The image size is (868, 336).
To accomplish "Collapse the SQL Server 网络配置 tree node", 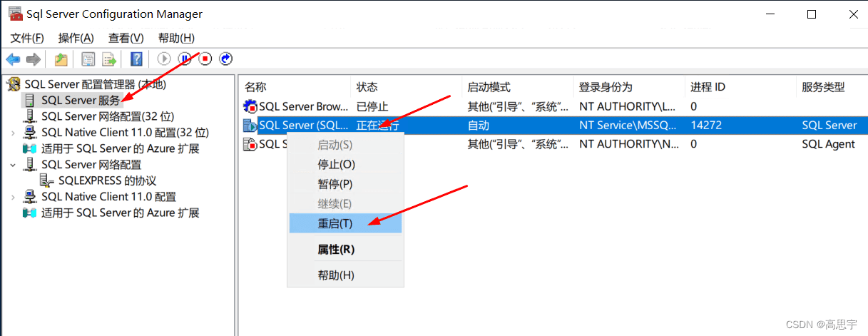I will pyautogui.click(x=13, y=165).
